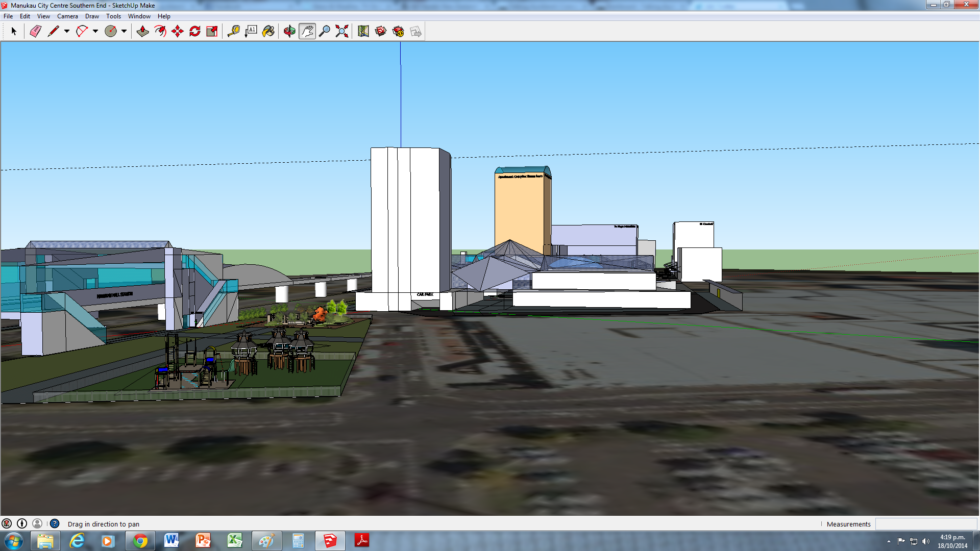Open Google Chrome from the taskbar
The width and height of the screenshot is (980, 551).
140,541
